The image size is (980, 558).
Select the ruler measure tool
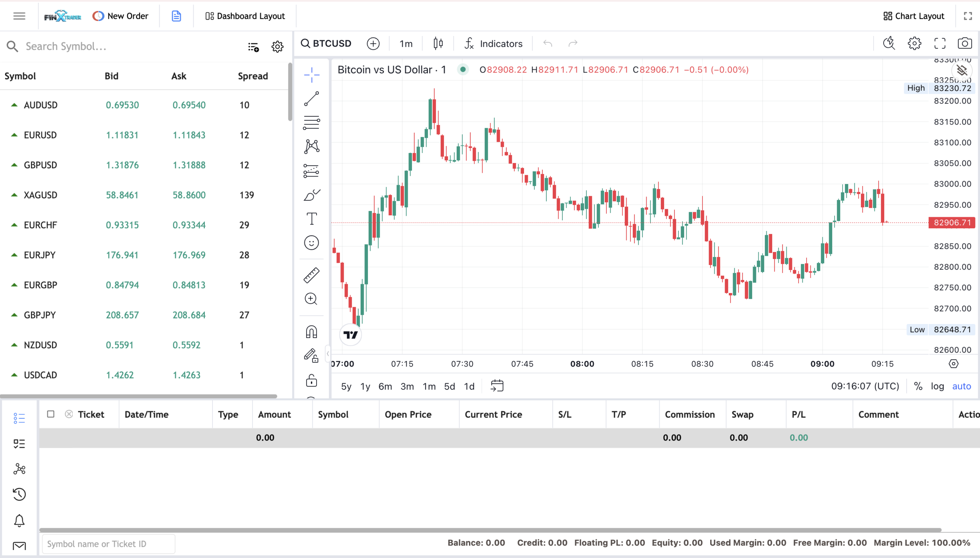tap(312, 275)
